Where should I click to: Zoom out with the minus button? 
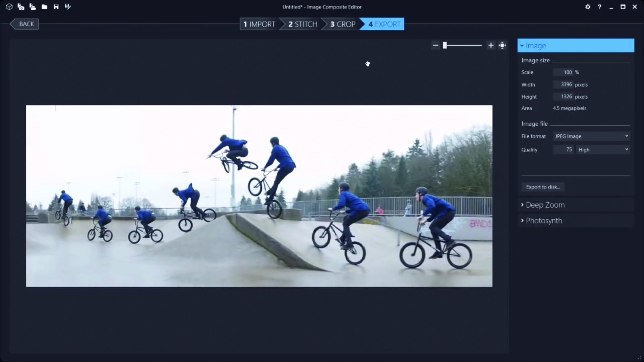(435, 45)
